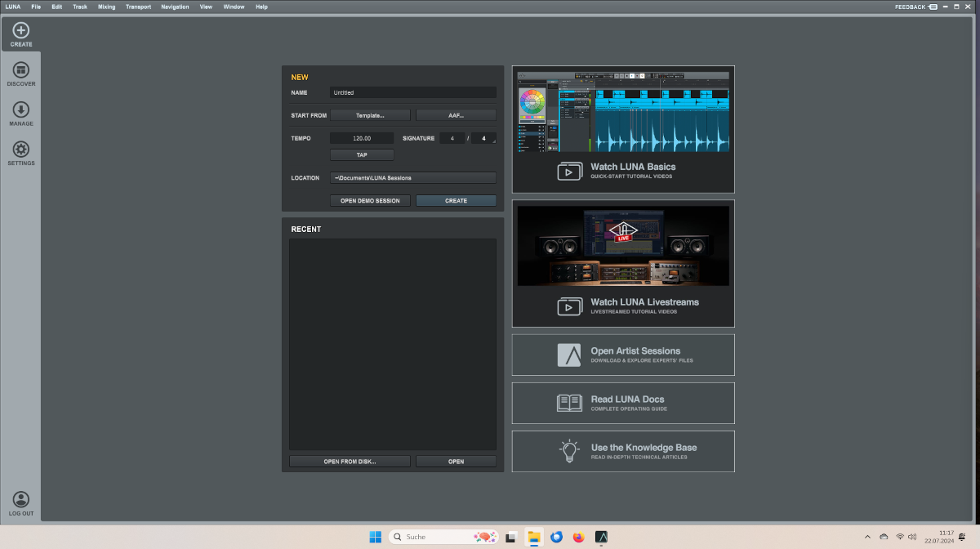Click the Watch LUNA Basics play icon
This screenshot has width=980, height=549.
click(x=569, y=172)
